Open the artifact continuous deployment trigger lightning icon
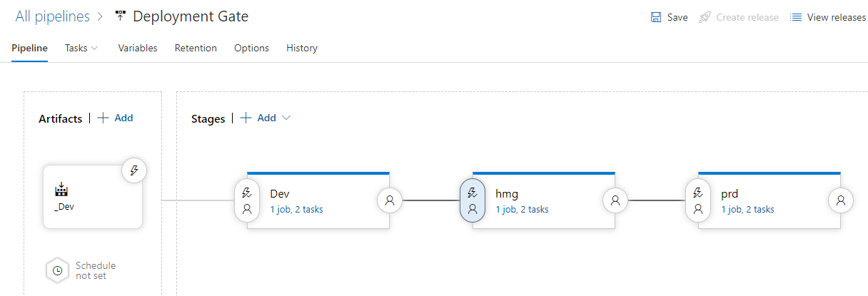This screenshot has width=868, height=296. (133, 170)
